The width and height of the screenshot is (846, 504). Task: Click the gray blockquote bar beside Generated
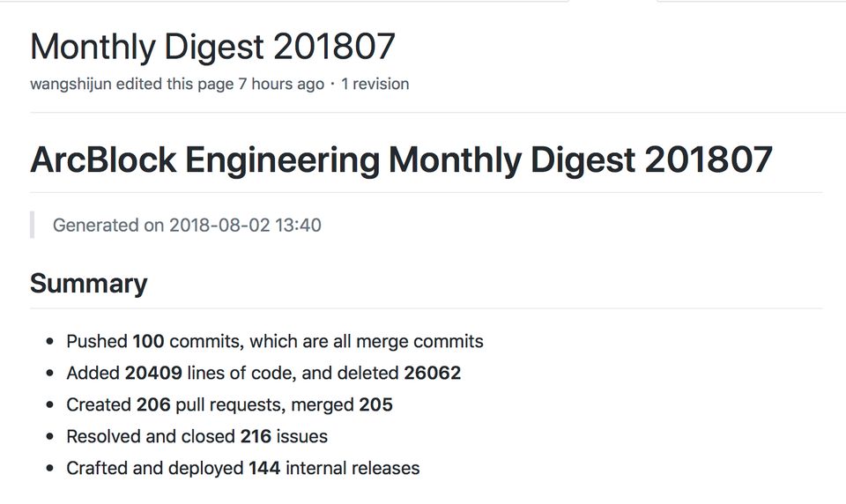coord(33,225)
